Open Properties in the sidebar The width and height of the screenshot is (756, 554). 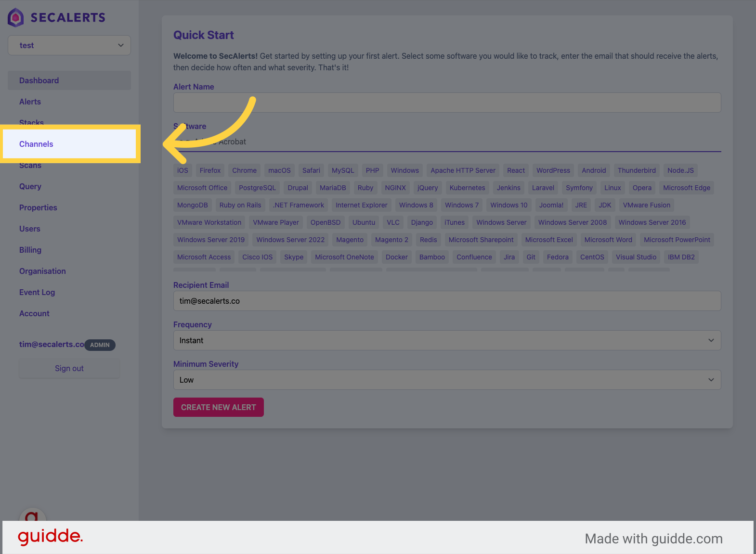pos(38,207)
